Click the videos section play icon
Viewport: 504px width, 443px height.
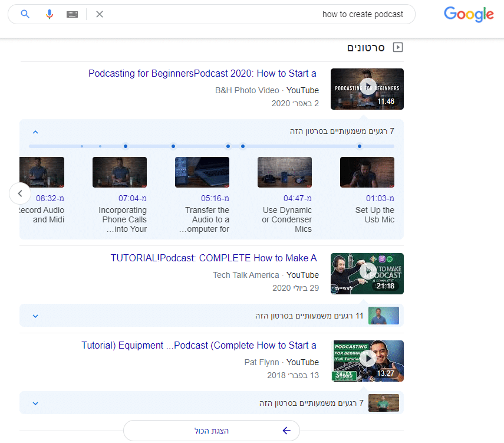398,48
